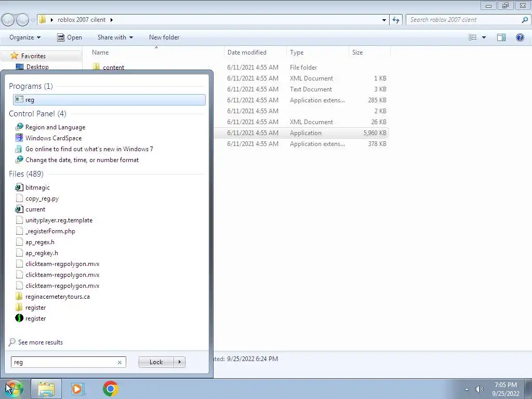Click the search magnifier icon in Explorer
Screen dimensions: 532x399
pos(525,20)
